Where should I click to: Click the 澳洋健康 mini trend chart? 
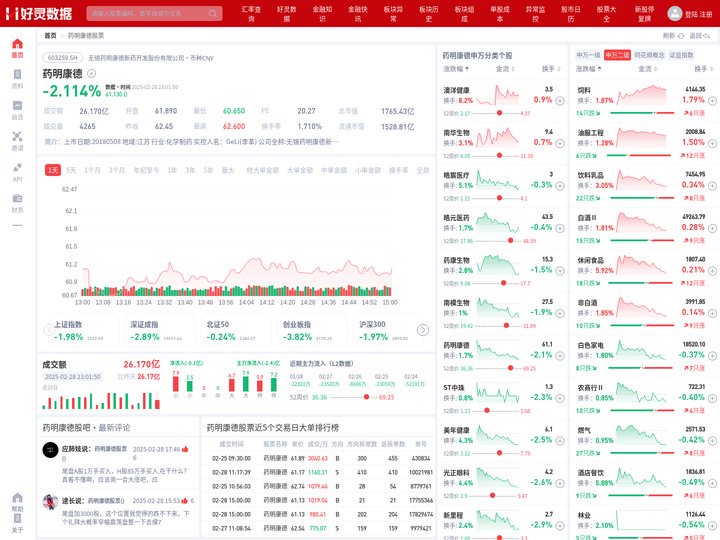(x=498, y=96)
